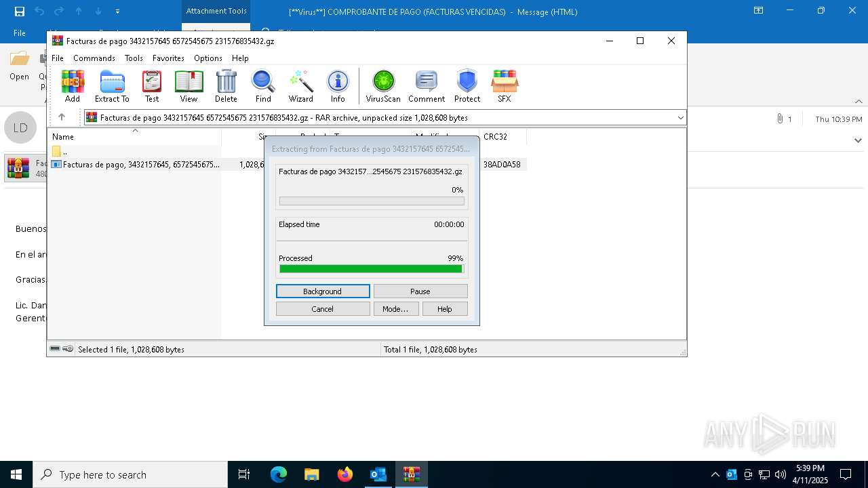Expand the archive path dropdown

[680, 117]
